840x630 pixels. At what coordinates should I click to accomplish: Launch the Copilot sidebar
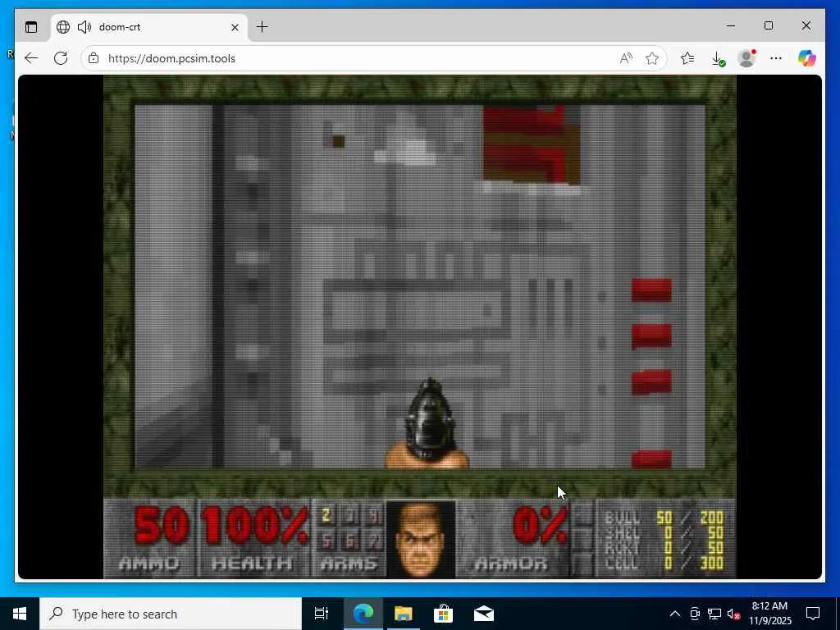[x=806, y=58]
